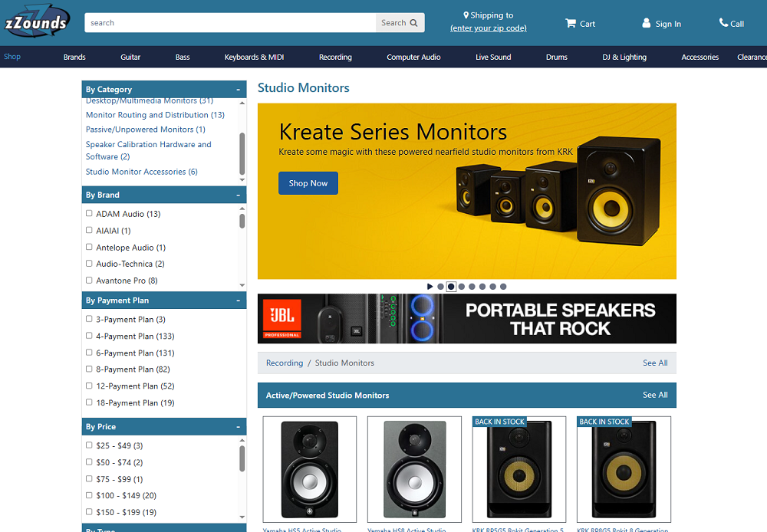Screen dimensions: 767x532
Task: Click the magnifier Search button
Action: 400,22
